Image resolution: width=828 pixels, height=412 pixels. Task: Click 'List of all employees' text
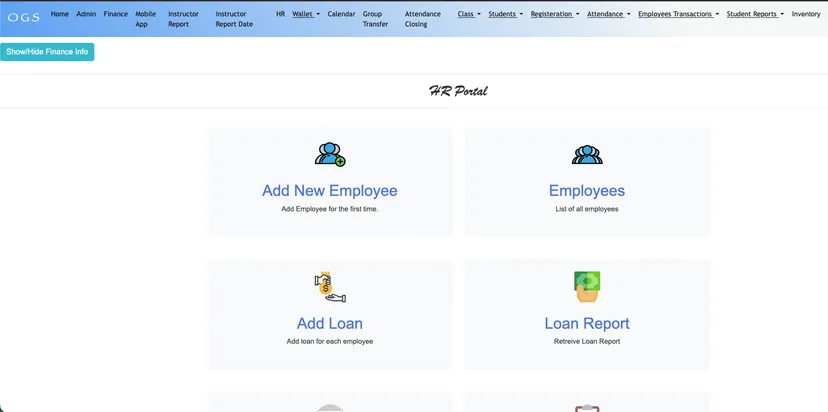(587, 209)
